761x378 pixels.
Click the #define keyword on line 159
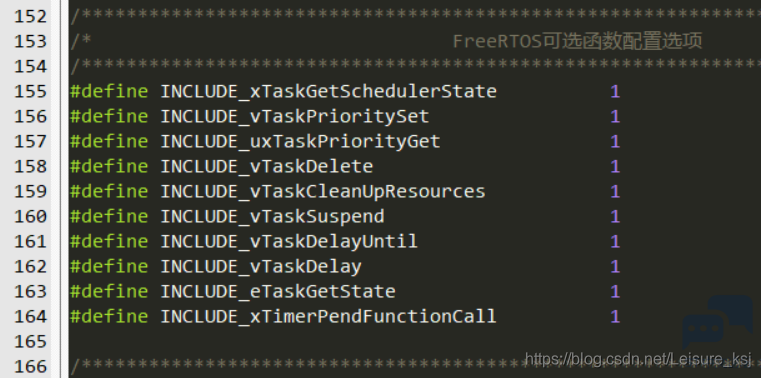click(x=109, y=191)
